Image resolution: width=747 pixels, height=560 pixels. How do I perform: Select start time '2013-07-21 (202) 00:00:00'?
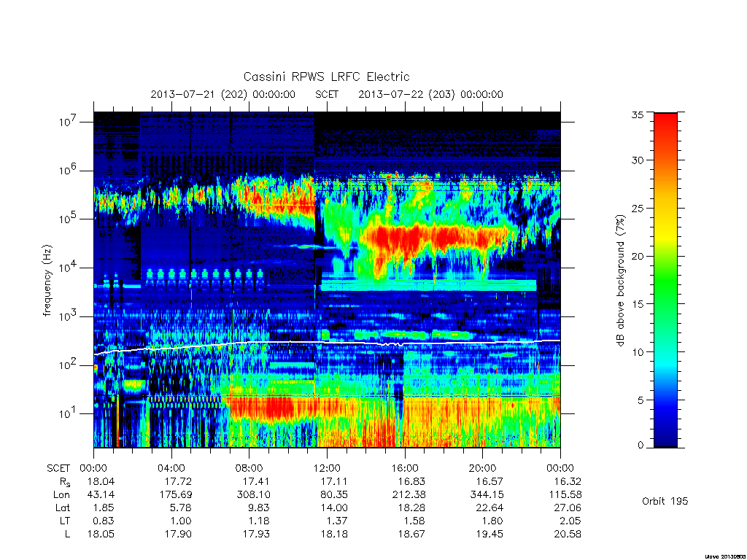[x=222, y=94]
